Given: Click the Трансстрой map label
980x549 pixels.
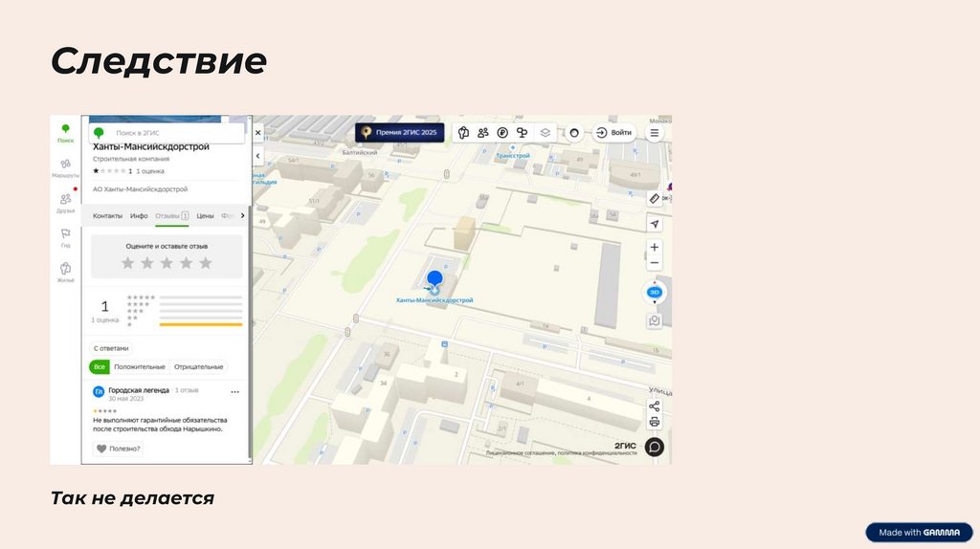Looking at the screenshot, I should 513,156.
